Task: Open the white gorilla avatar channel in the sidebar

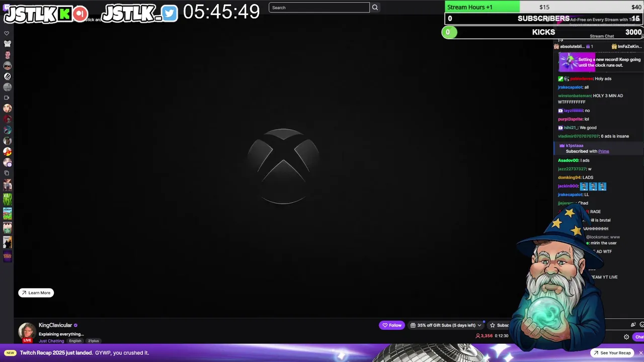Action: pyautogui.click(x=7, y=44)
